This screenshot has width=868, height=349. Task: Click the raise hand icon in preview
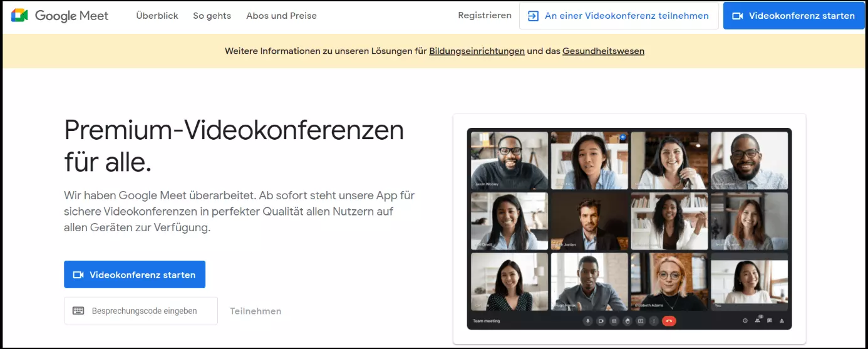click(628, 321)
